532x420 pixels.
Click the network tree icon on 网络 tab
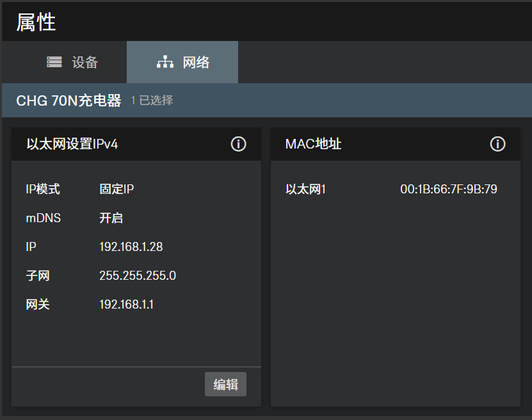(x=165, y=62)
